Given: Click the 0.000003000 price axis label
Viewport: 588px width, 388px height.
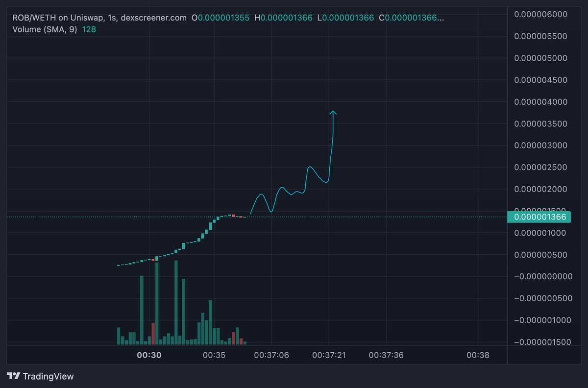Looking at the screenshot, I should (x=540, y=145).
